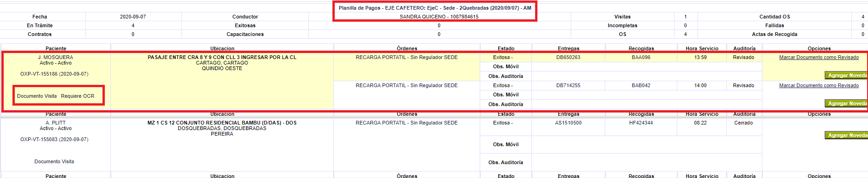868x178 pixels.
Task: Click the Planilla de Pagos title
Action: 435,8
